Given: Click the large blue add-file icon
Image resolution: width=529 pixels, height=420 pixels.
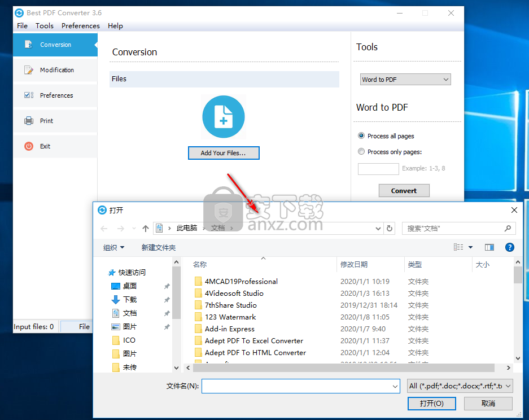Looking at the screenshot, I should (x=224, y=117).
